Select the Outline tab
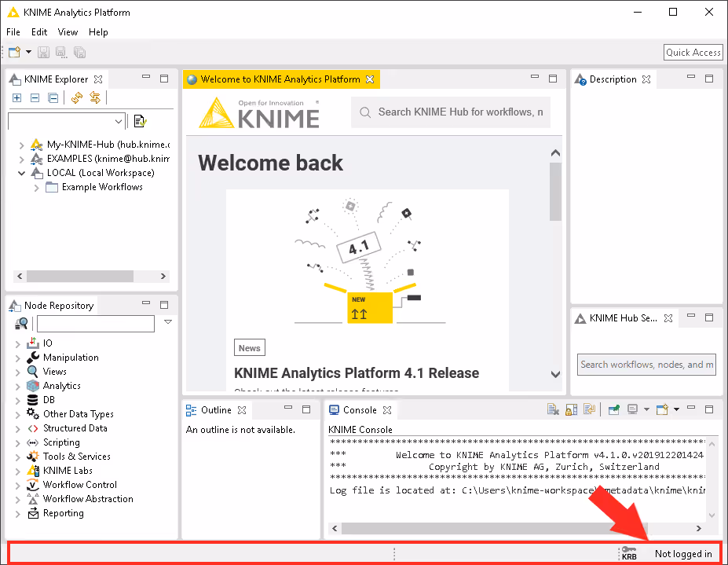The height and width of the screenshot is (565, 728). tap(216, 410)
